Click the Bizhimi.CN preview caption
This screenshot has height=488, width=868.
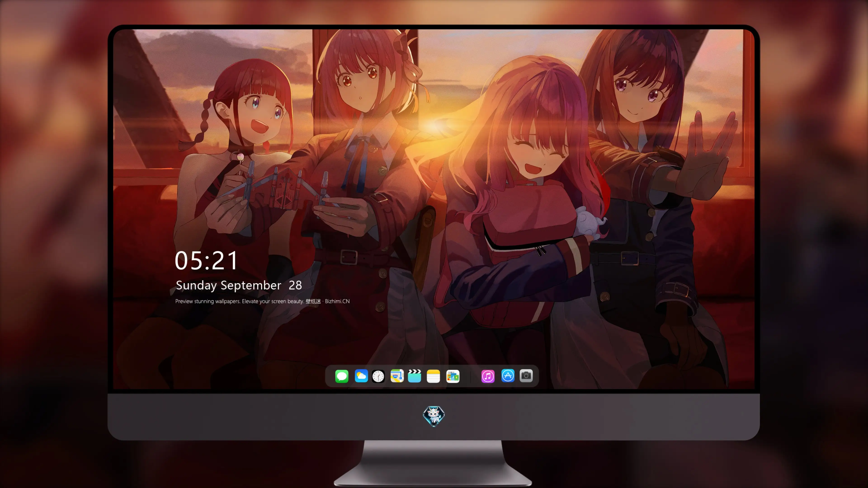point(262,301)
